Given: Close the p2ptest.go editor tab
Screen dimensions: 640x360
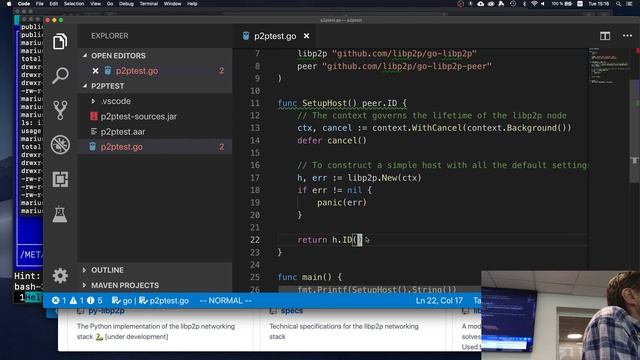Looking at the screenshot, I should (x=306, y=36).
